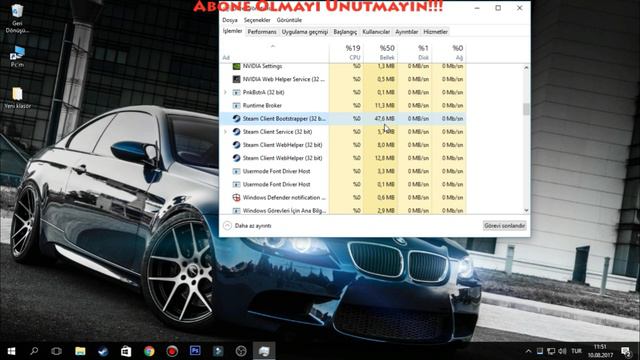Sort by the Bellek column header

[x=380, y=53]
